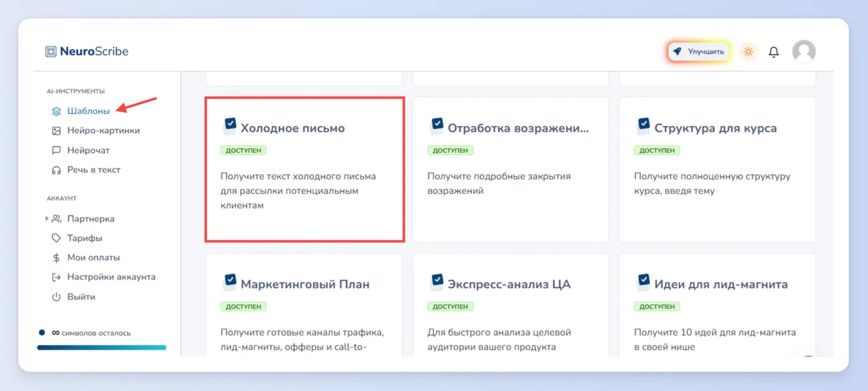Open Настройки аккаунта

click(112, 277)
